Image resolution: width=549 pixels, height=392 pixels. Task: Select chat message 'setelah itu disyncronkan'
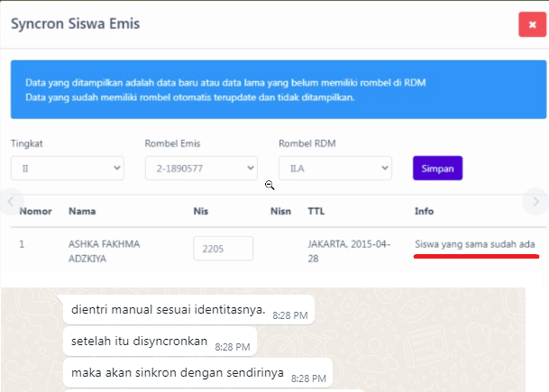(x=160, y=342)
